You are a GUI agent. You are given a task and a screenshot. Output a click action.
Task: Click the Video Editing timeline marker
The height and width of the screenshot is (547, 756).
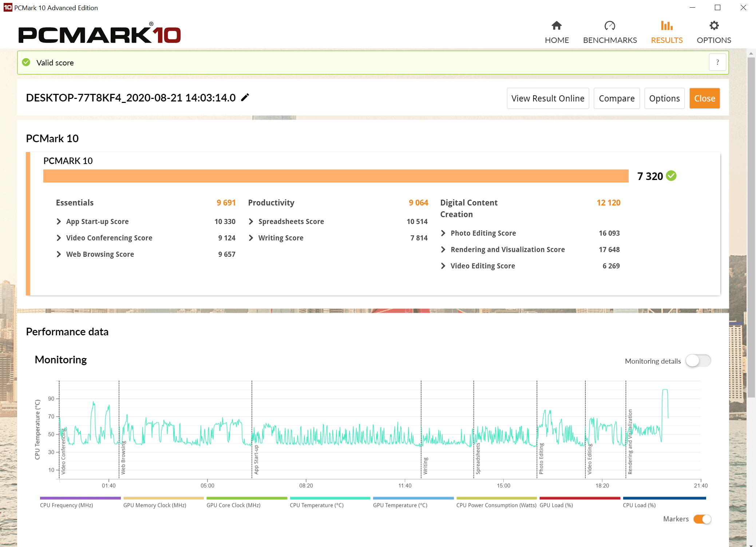click(589, 459)
